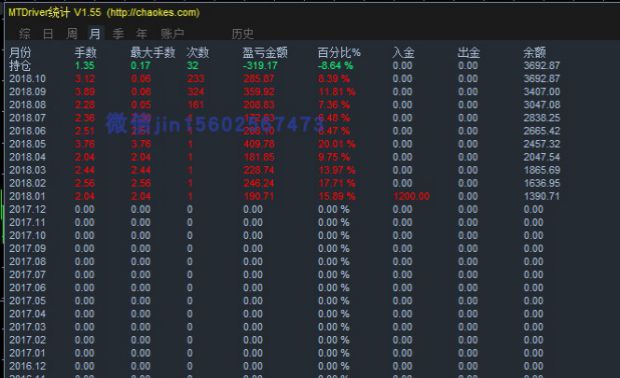Open the 日 daily statistics tab

coord(48,34)
